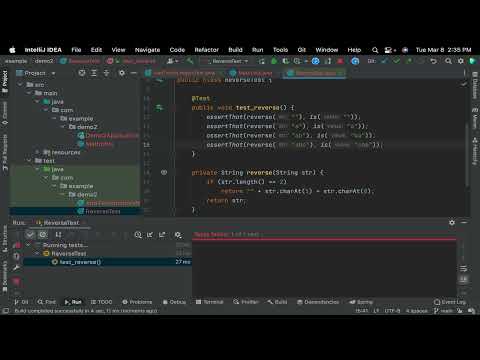
Task: Collapse the demo2 package under main
Action: pos(63,127)
